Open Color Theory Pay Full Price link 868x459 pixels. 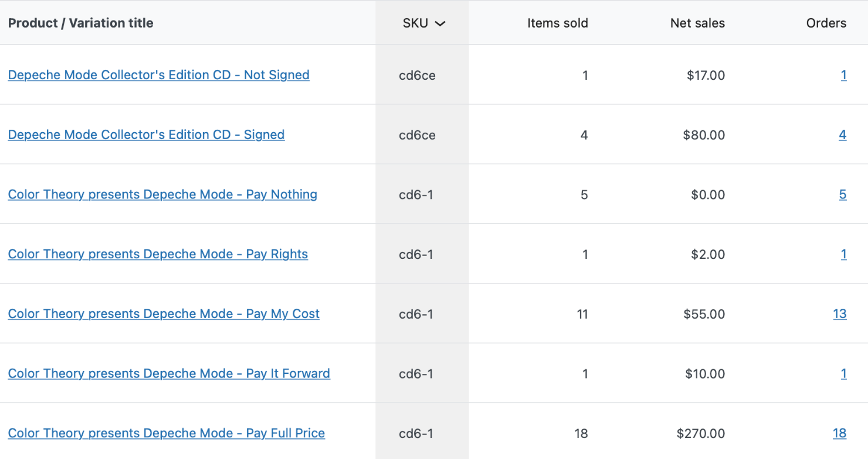point(166,433)
